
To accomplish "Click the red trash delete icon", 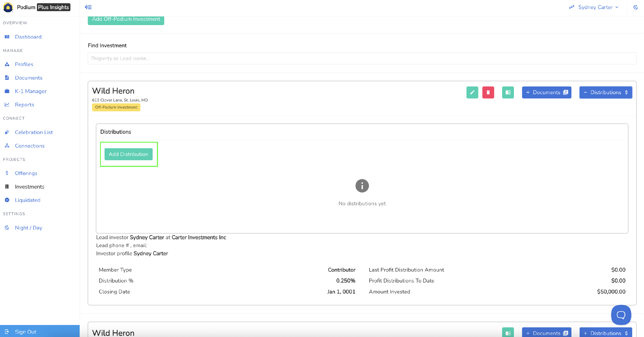I will click(488, 92).
